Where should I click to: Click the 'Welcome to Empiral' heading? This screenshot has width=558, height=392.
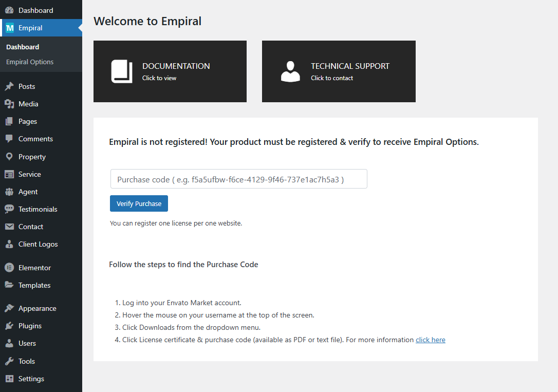[147, 21]
